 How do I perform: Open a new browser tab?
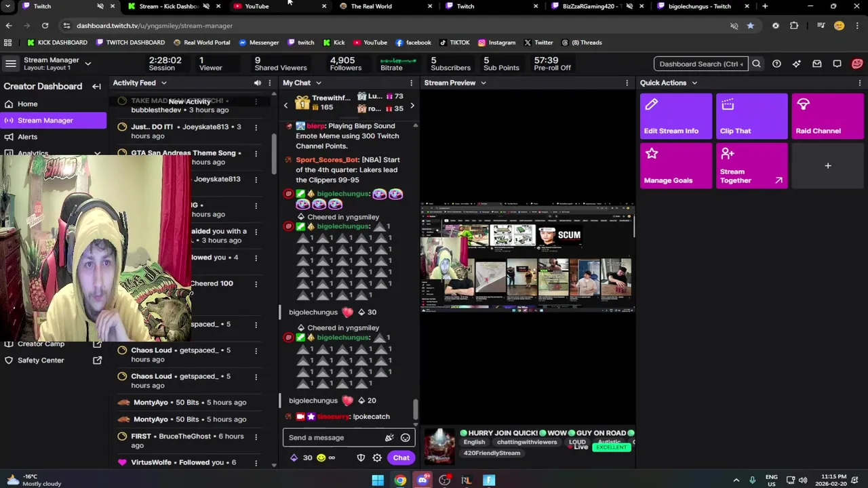pos(765,6)
